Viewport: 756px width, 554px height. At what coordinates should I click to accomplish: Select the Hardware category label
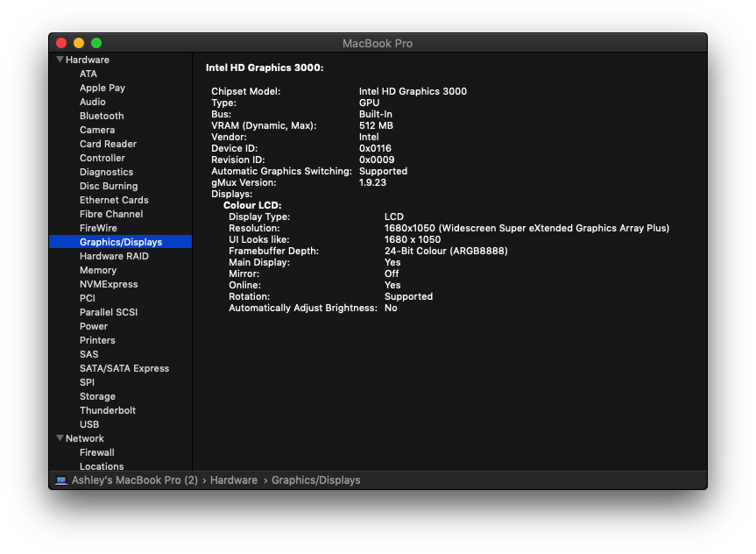point(88,60)
